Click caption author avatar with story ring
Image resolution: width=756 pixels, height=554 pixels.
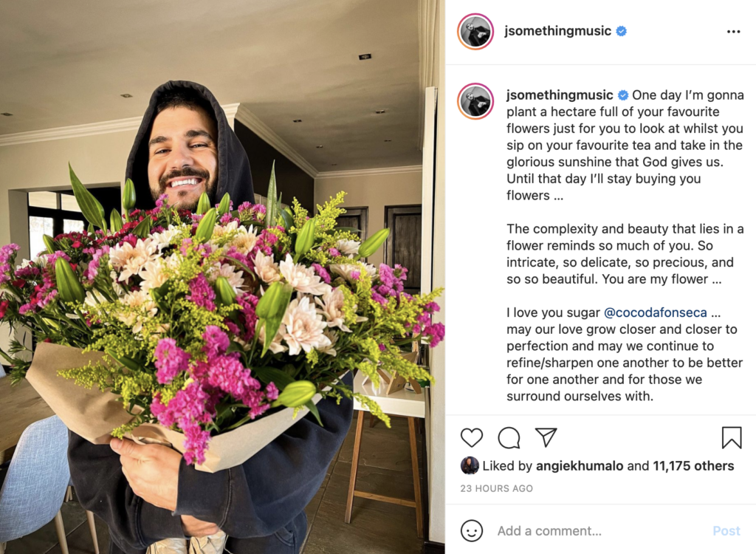tap(475, 101)
